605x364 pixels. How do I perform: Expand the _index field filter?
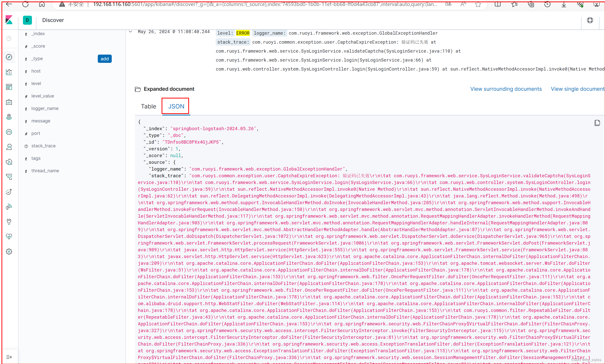point(38,33)
